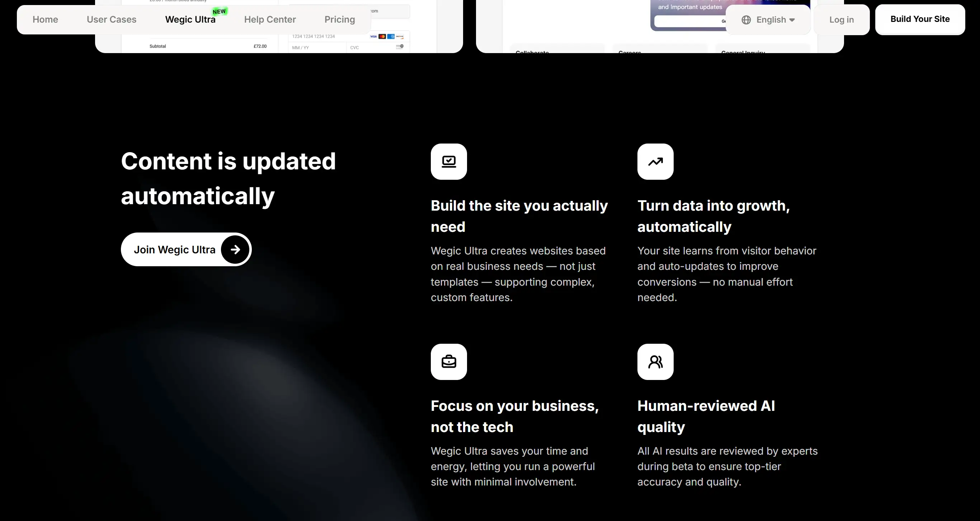
Task: Click the Log in button
Action: 842,20
